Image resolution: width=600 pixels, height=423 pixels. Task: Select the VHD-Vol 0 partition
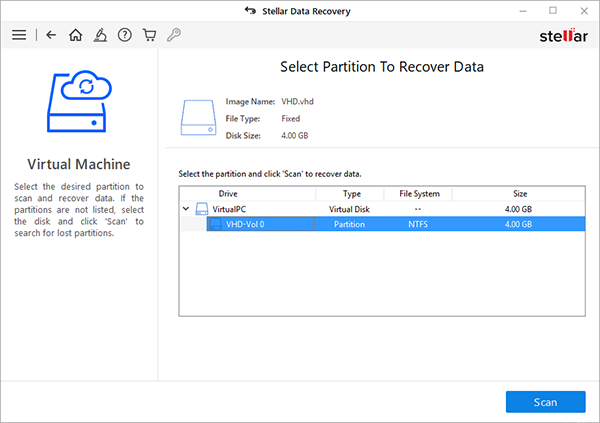(x=396, y=224)
